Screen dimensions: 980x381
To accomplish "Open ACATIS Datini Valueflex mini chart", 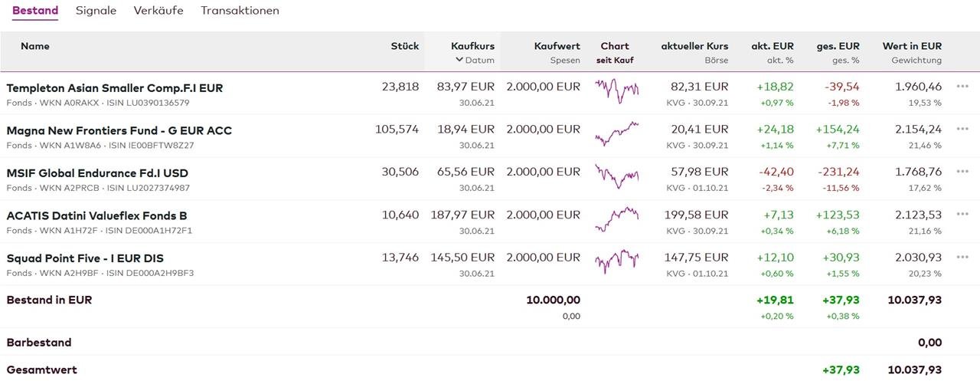I will [x=616, y=218].
